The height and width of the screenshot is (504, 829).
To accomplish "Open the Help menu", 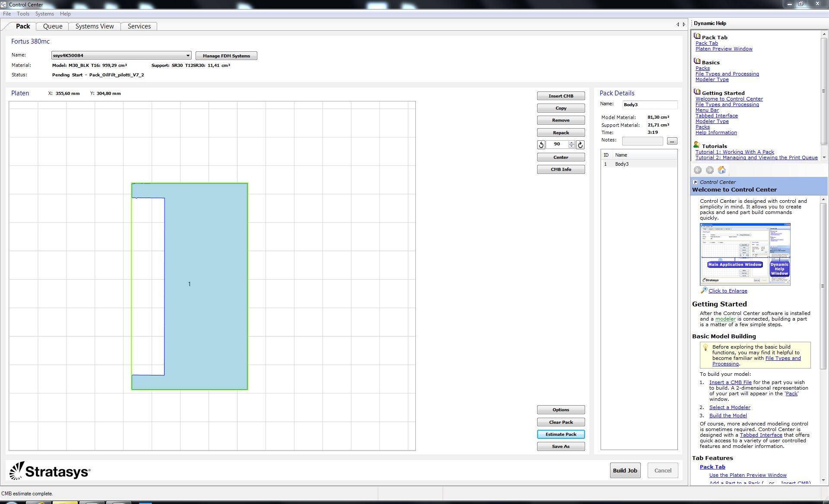I will pos(65,14).
